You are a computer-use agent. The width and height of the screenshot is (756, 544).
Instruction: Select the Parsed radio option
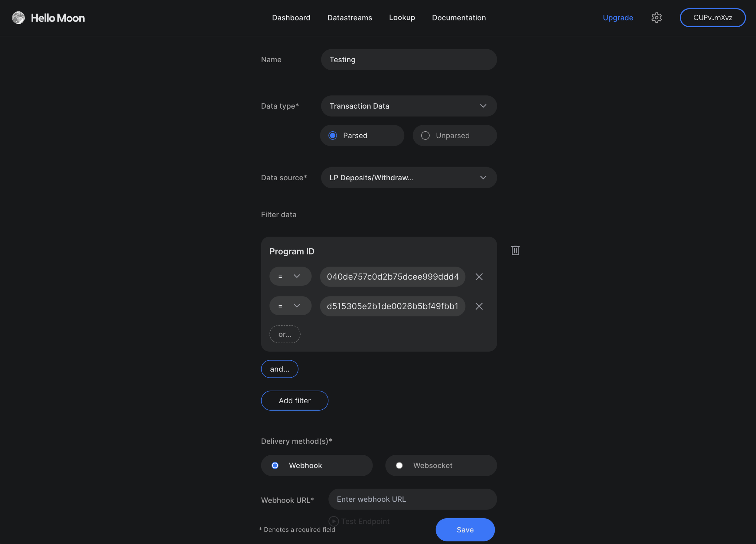[x=362, y=136]
